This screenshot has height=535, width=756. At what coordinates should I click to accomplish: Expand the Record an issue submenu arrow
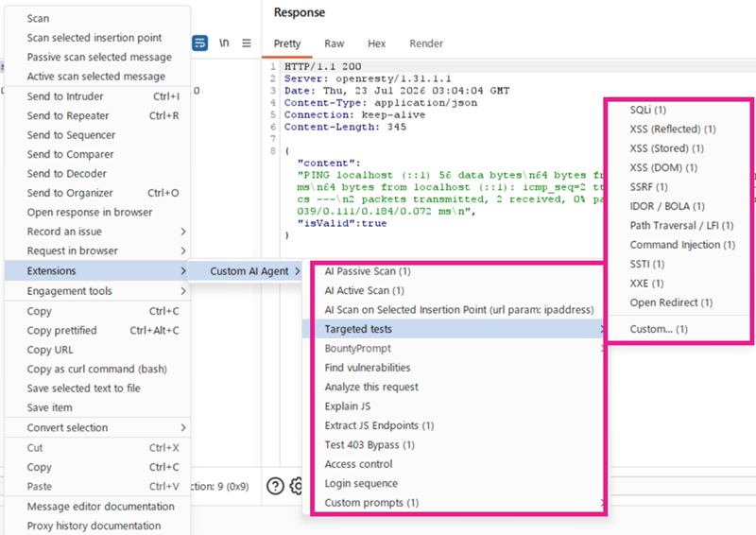pyautogui.click(x=183, y=232)
